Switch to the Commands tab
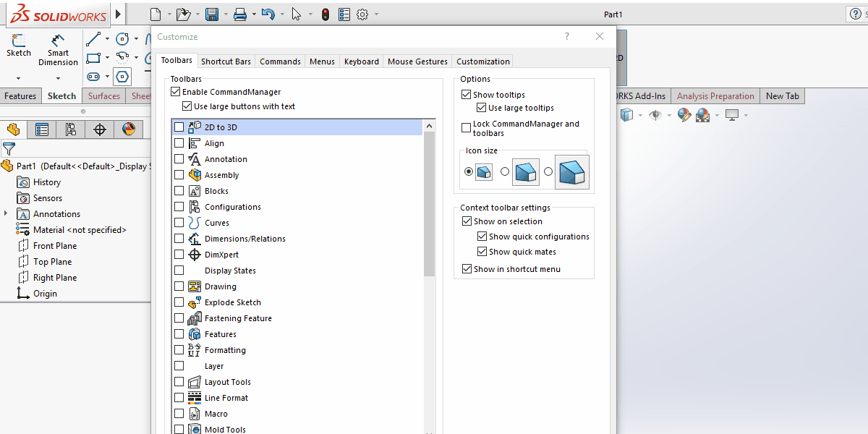Screen dimensions: 868x434 coord(280,61)
